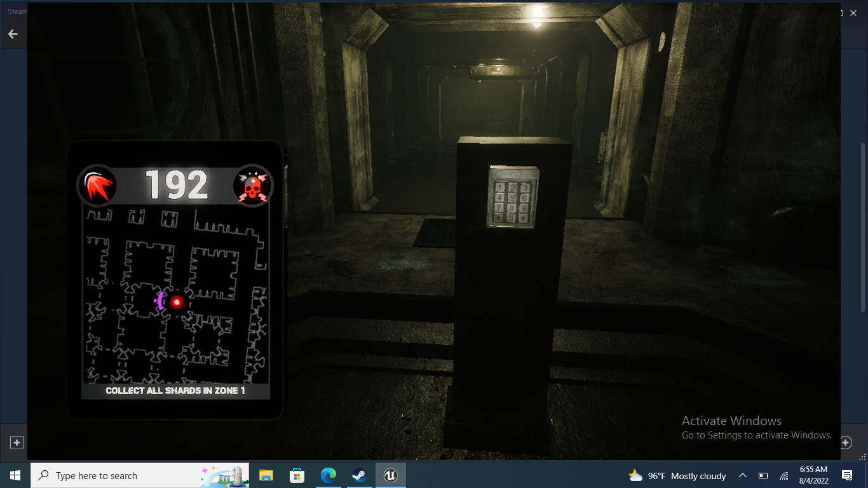Click the weather icon in the taskbar
The height and width of the screenshot is (488, 868).
(635, 475)
